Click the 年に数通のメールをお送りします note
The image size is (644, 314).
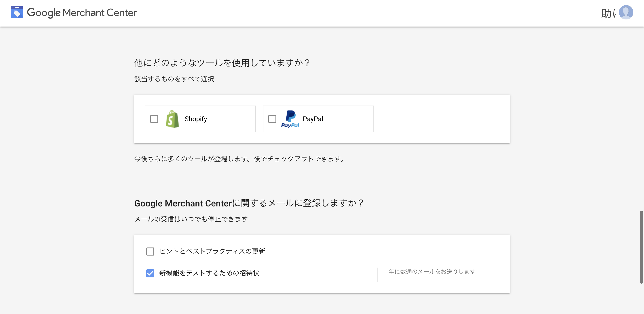click(432, 272)
